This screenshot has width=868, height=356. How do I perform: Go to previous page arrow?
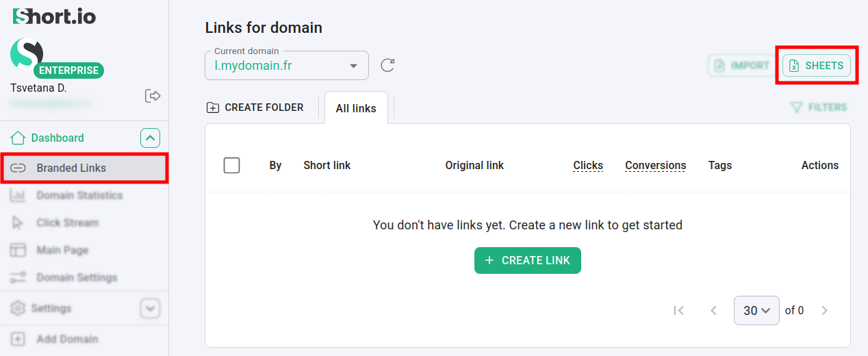[713, 311]
